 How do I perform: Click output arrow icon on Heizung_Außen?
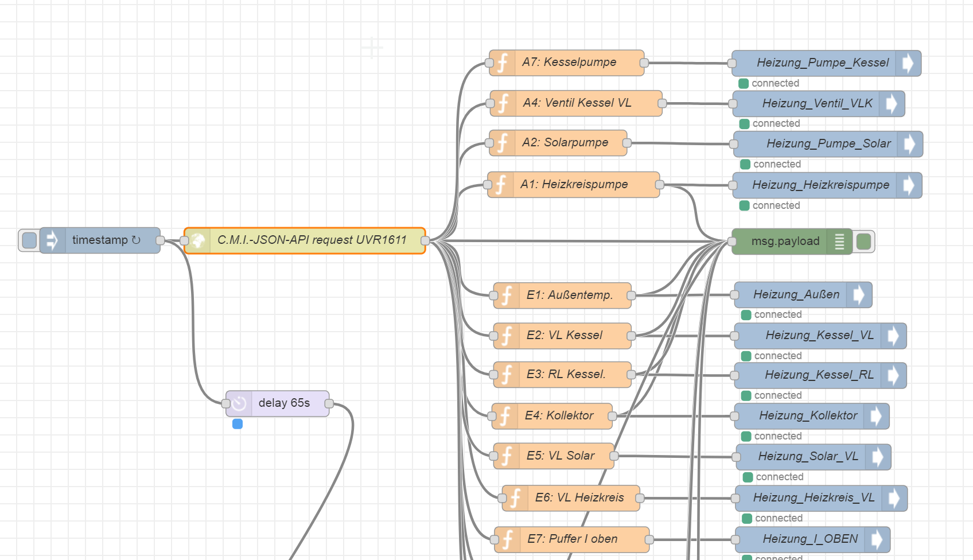[859, 295]
